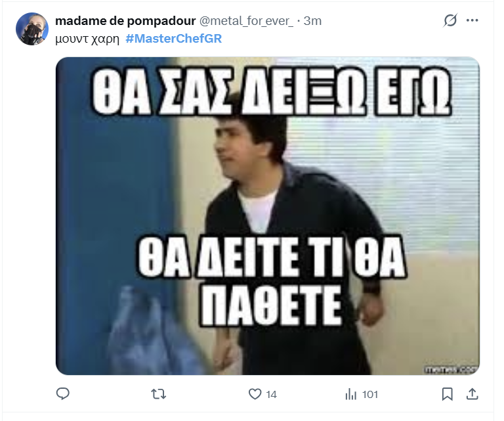Open the madame de pompadour profile avatar
Viewport: 504px width, 421px height.
pos(31,29)
